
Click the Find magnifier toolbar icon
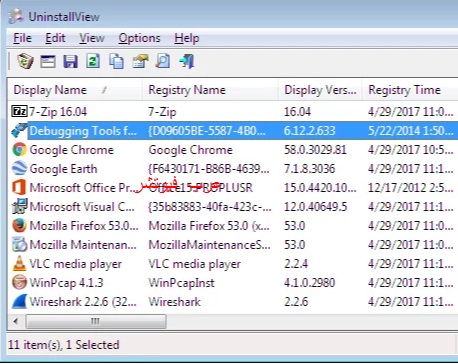pyautogui.click(x=163, y=61)
